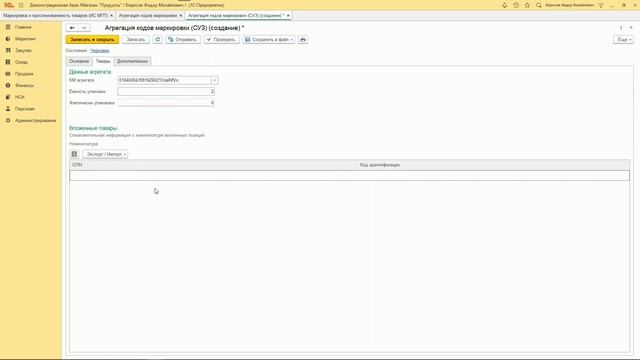Click the Черновик status link
This screenshot has height=360, width=640.
tap(100, 51)
